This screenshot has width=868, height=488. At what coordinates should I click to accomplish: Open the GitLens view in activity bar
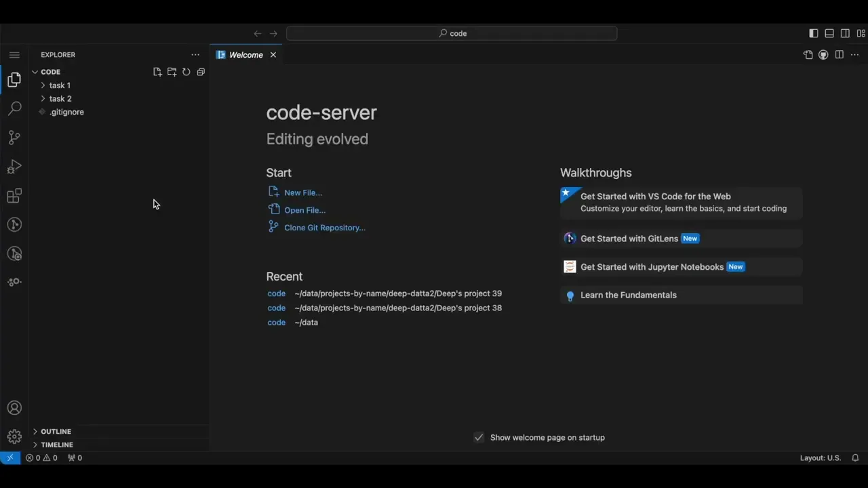[x=14, y=224]
